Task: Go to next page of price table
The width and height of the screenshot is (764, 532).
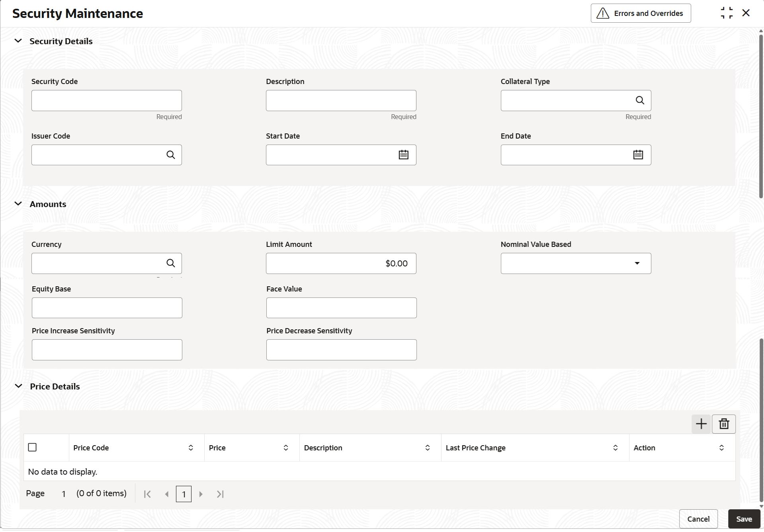Action: pos(201,494)
